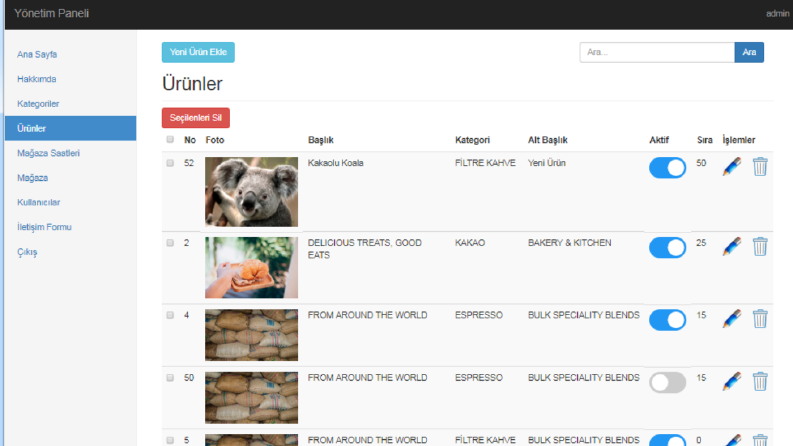Image resolution: width=793 pixels, height=446 pixels.
Task: Tick the checkbox for product number 2
Action: [x=170, y=243]
